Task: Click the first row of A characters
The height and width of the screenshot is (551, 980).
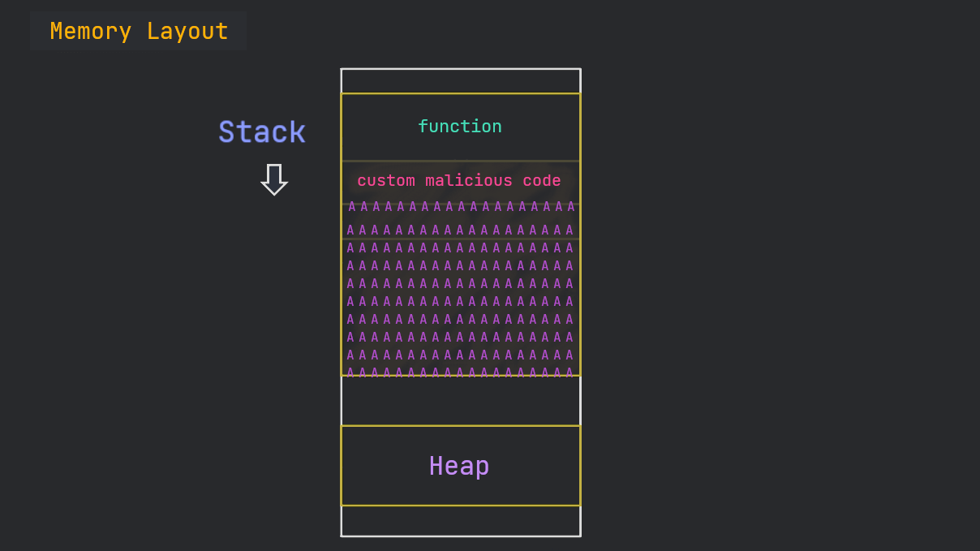Action: click(461, 207)
